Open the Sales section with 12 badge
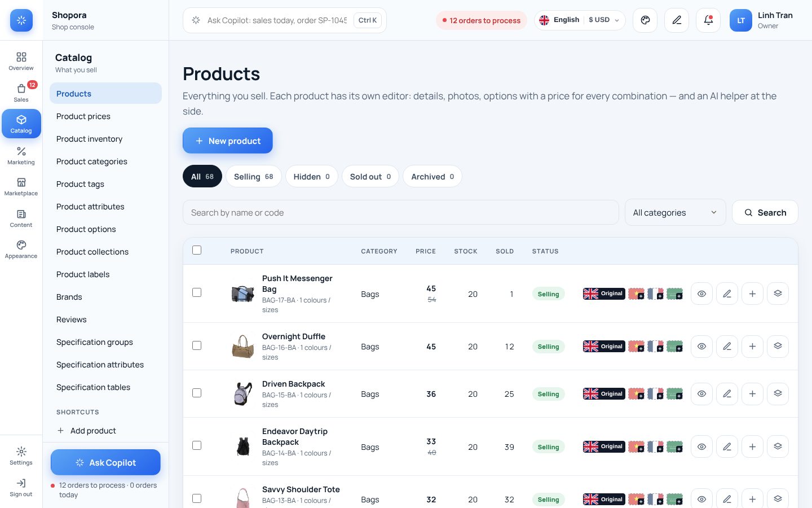812x508 pixels. pyautogui.click(x=21, y=93)
